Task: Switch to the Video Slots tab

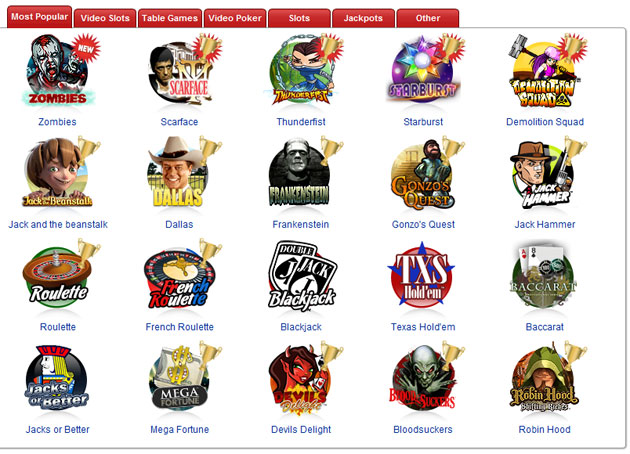Action: (x=105, y=18)
